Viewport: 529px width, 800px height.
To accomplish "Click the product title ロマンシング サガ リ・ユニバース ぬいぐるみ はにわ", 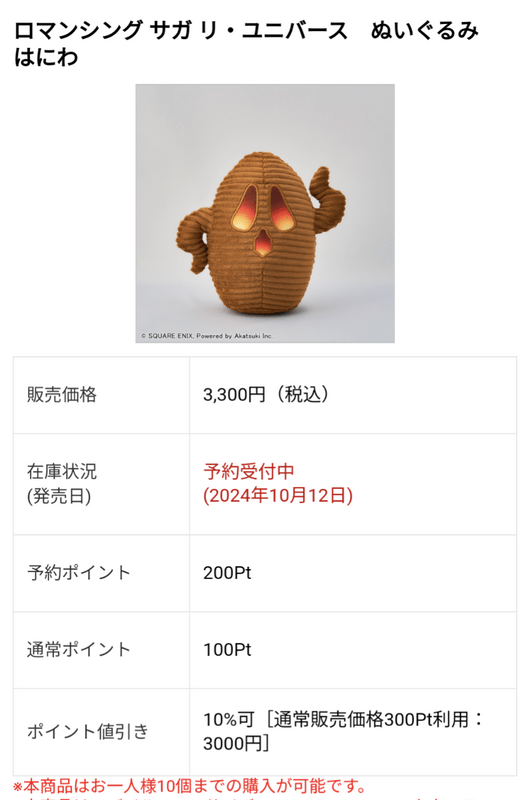I will click(x=246, y=44).
